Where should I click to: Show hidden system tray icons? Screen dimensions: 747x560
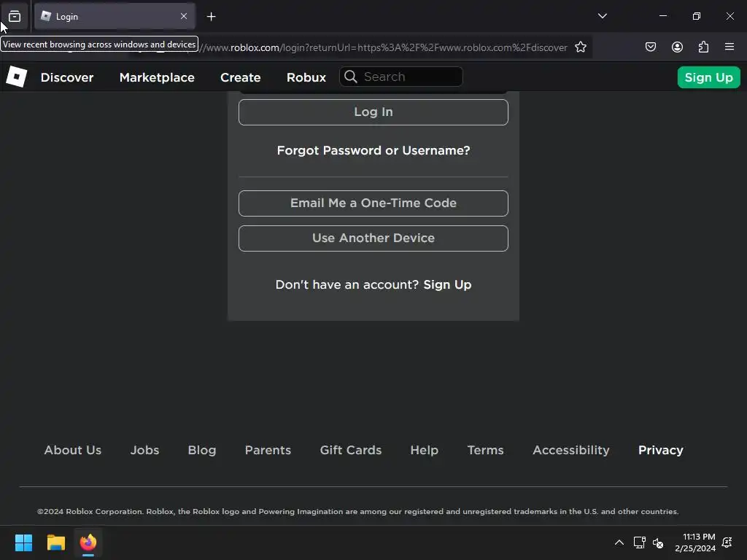619,542
